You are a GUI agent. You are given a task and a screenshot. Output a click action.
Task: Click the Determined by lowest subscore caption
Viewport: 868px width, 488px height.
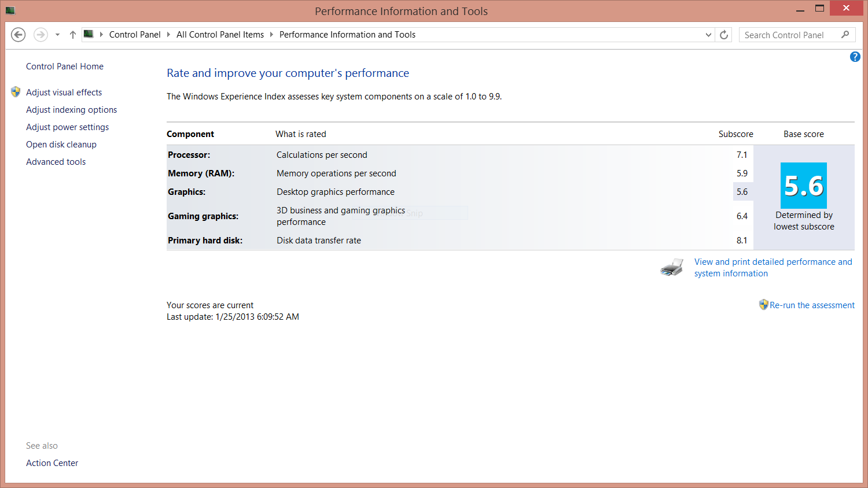pyautogui.click(x=804, y=221)
